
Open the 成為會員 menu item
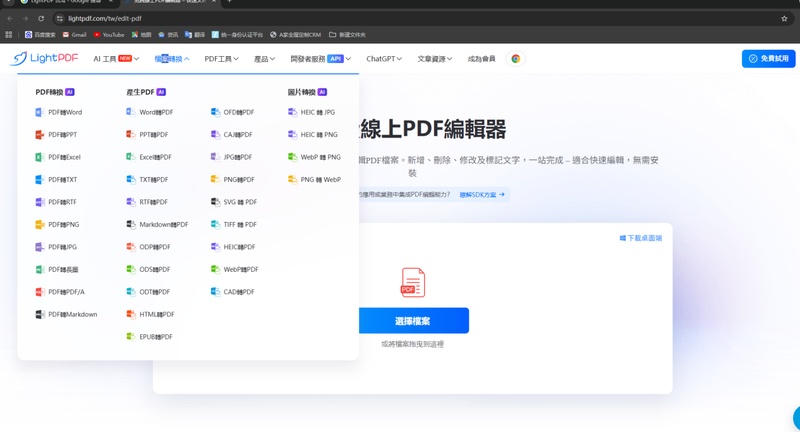tap(482, 59)
